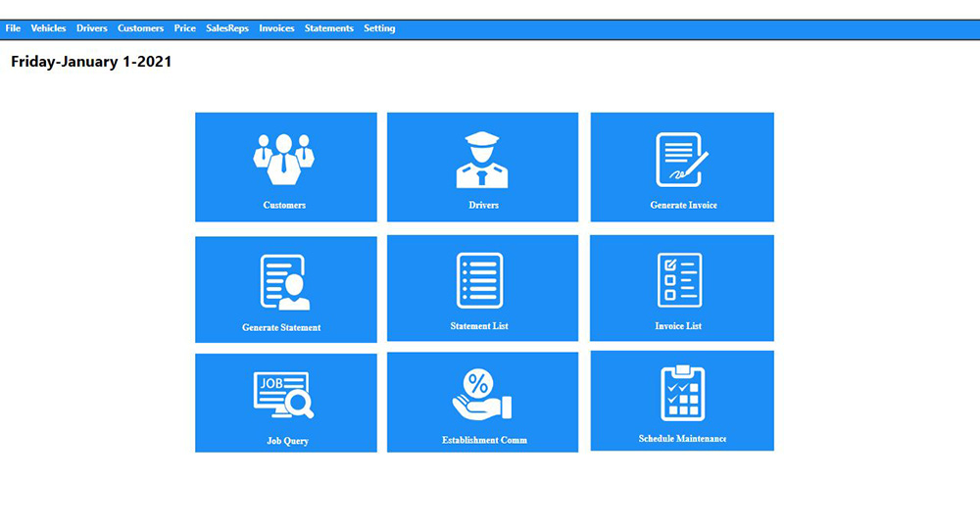Image resolution: width=980 pixels, height=529 pixels.
Task: Click the Generate Invoice tile label
Action: pos(683,206)
